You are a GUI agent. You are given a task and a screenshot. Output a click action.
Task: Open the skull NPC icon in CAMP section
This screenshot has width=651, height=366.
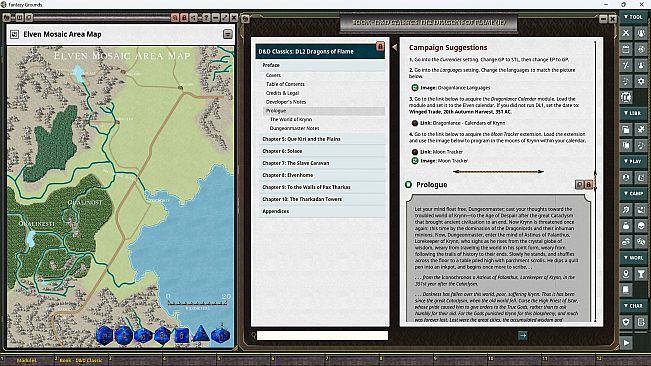pos(641,226)
